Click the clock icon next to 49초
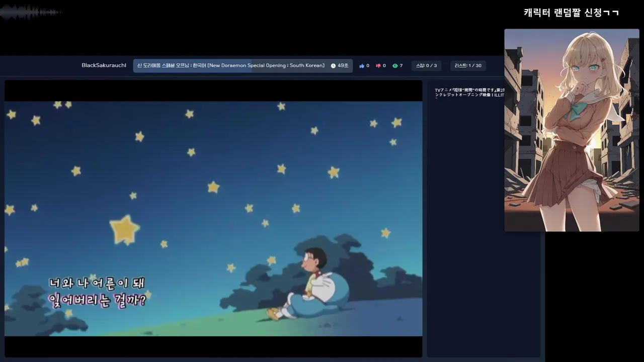 (x=333, y=66)
